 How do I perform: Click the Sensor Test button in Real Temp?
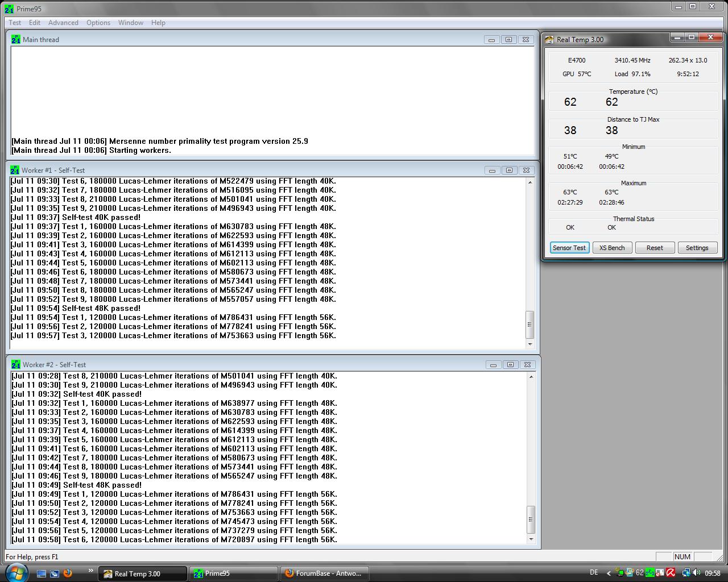(569, 248)
